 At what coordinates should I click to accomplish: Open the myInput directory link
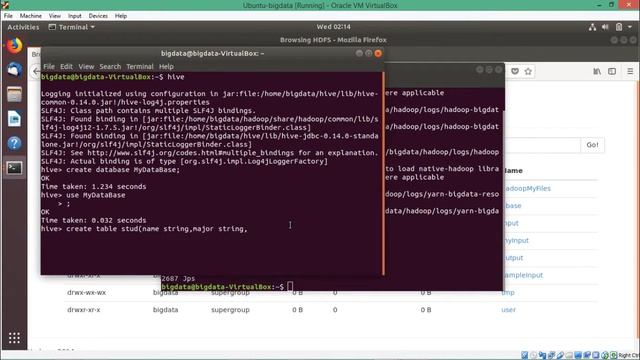pyautogui.click(x=517, y=240)
